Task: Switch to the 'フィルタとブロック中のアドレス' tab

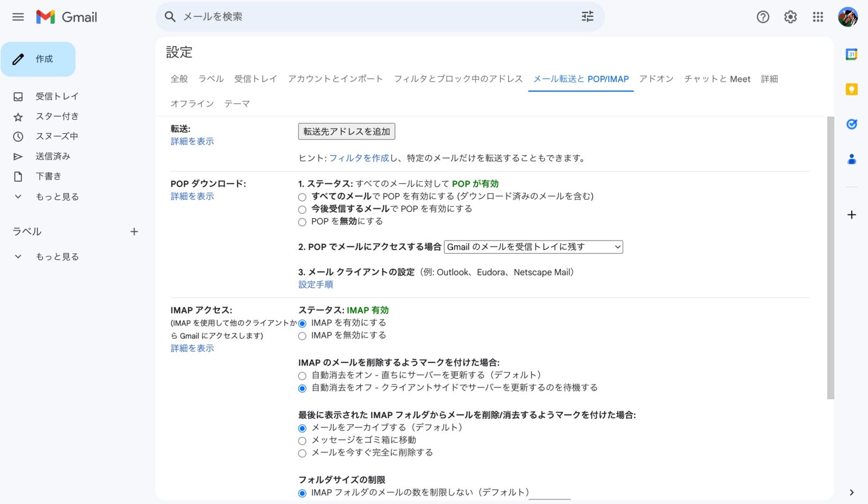Action: (x=458, y=79)
